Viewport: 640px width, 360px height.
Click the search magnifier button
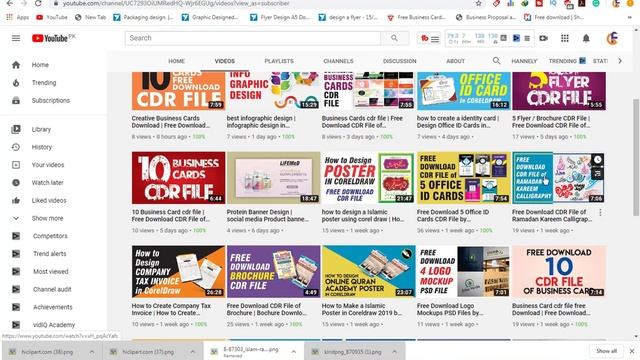394,38
